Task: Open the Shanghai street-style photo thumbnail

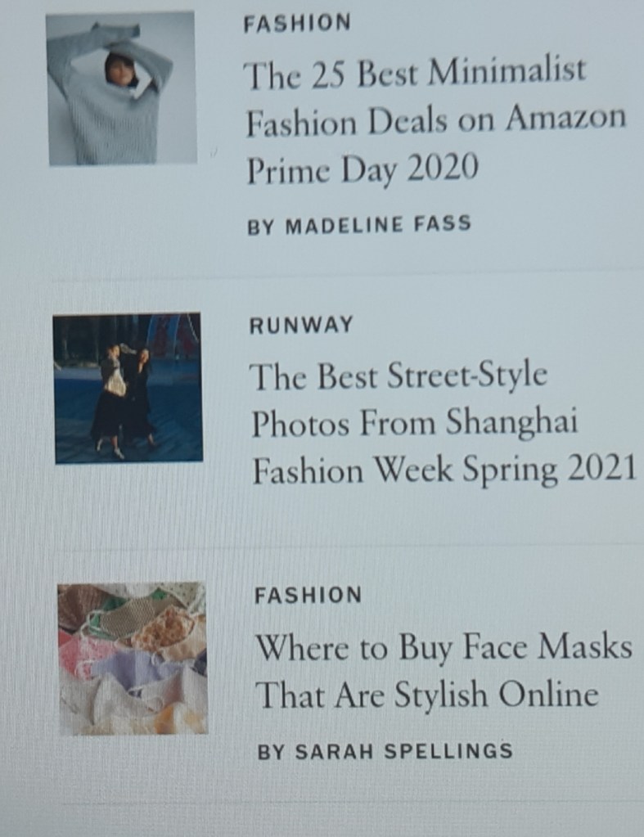Action: pyautogui.click(x=128, y=388)
